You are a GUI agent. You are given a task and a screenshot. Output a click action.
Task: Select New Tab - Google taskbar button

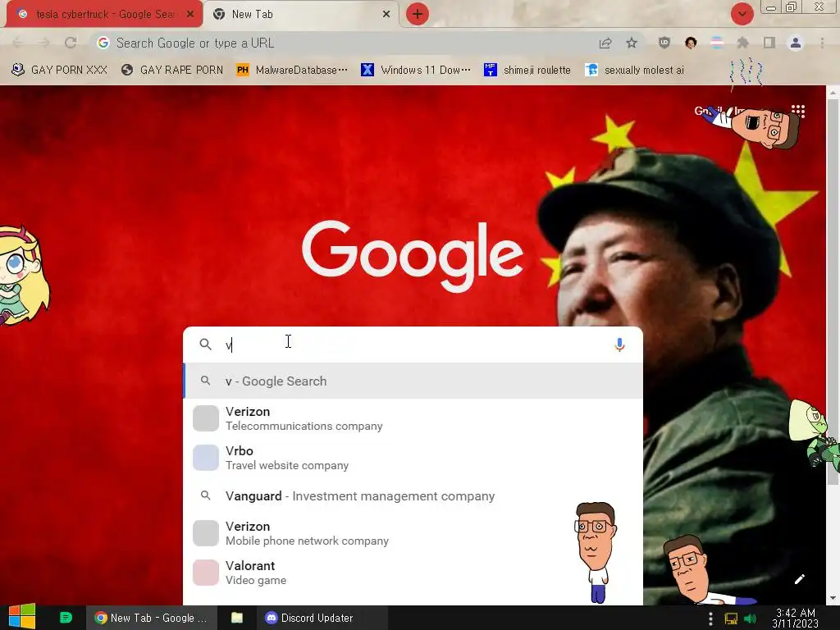tap(151, 618)
